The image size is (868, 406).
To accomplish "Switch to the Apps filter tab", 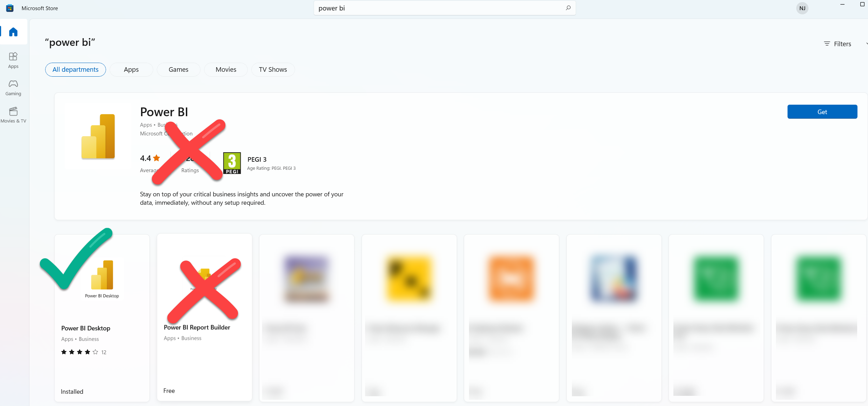I will (131, 69).
